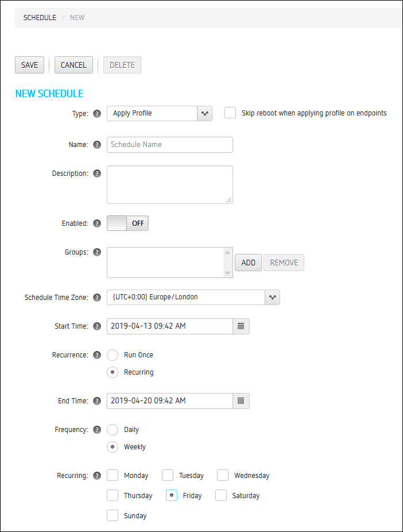Check the Thursday checkbox
403x532 pixels.
point(113,495)
